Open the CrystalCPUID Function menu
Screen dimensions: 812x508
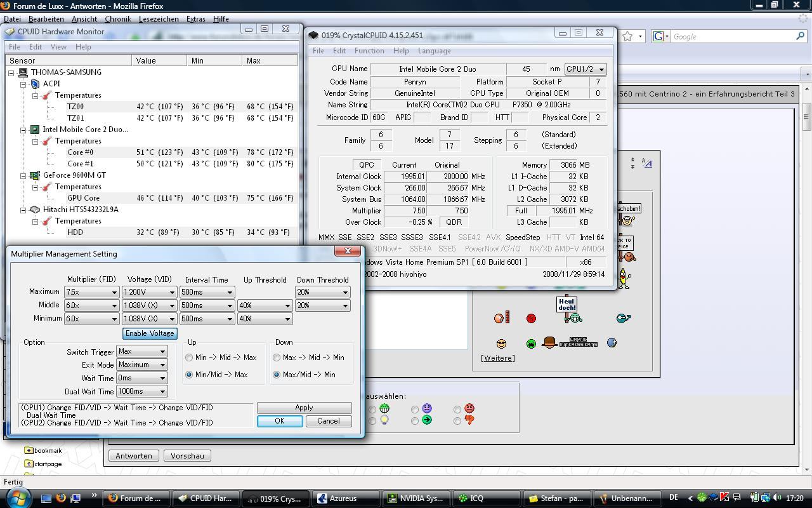pos(369,51)
